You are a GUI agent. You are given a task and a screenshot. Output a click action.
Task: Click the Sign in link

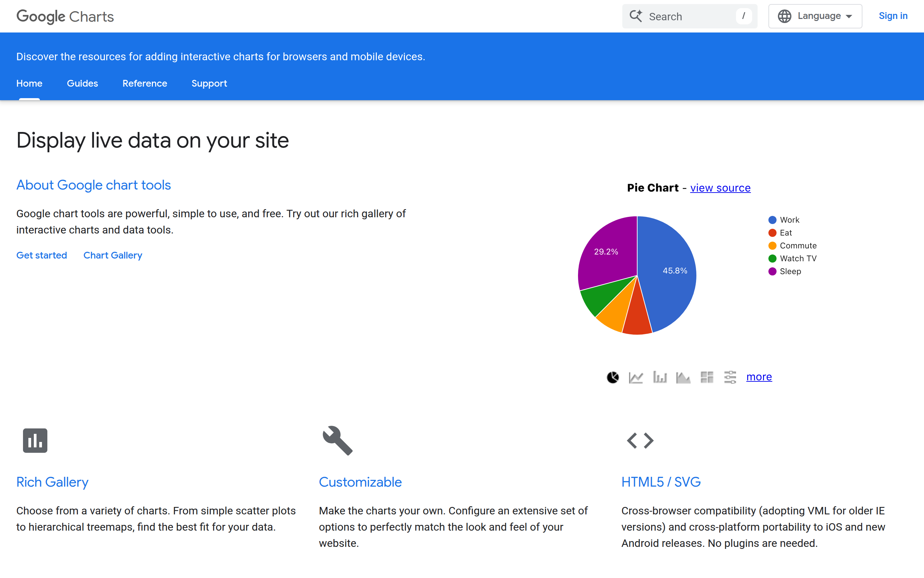(893, 16)
